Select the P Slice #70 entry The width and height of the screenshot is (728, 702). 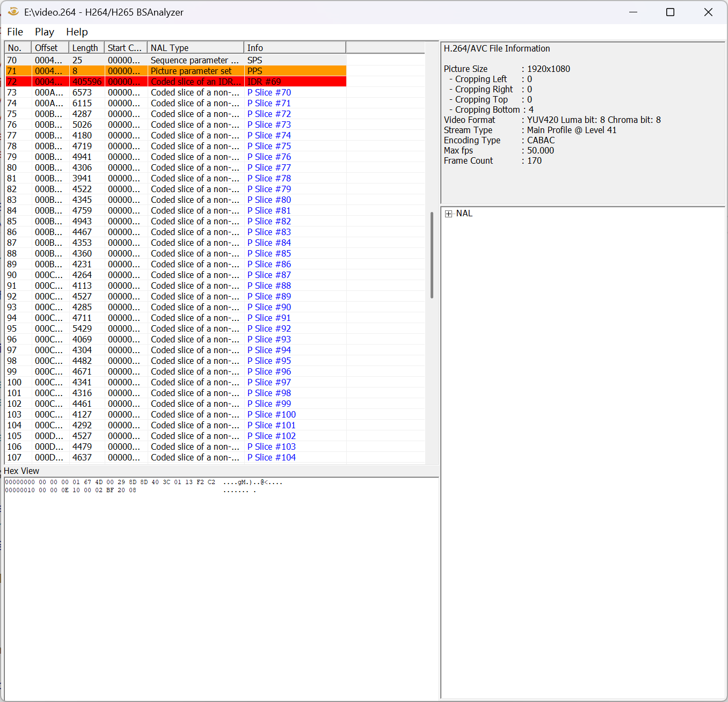pos(269,92)
